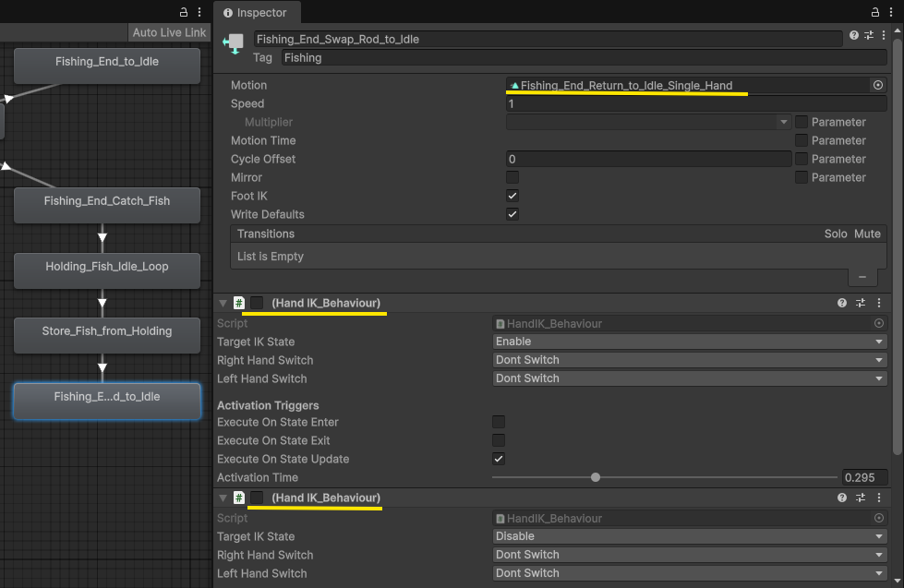Click the Tag input field
The image size is (904, 588).
tap(582, 57)
